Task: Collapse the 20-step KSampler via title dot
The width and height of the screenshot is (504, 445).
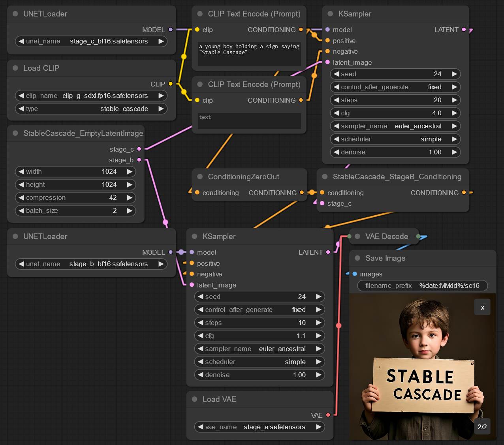Action: 330,14
